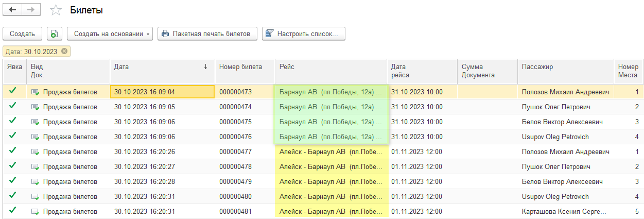Click Пакетная печать билетов button
This screenshot has width=644, height=219.
[207, 33]
